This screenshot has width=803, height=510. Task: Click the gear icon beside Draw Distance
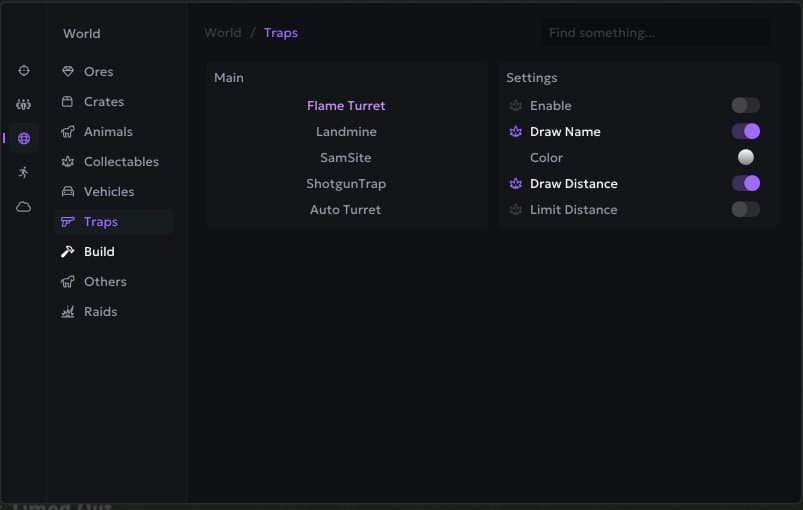tap(516, 183)
